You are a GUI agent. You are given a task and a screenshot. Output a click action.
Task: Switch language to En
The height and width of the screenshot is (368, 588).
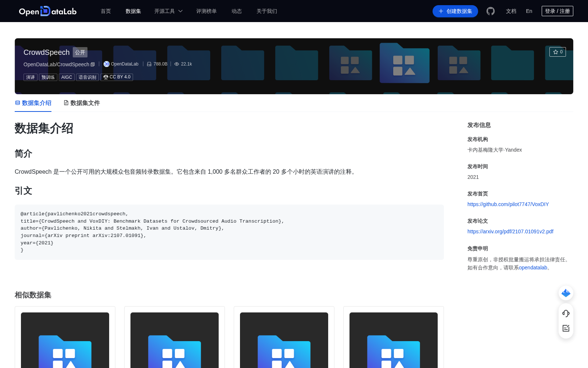click(529, 11)
